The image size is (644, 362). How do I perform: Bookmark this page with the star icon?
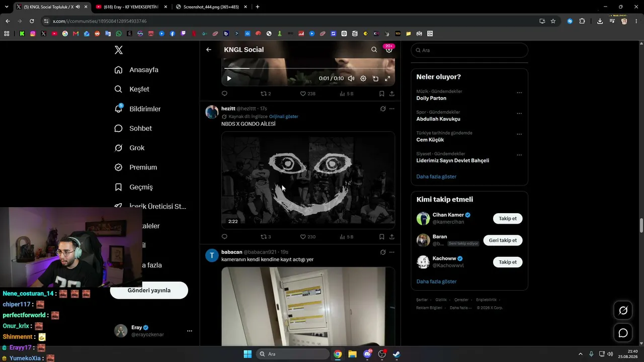coord(553,21)
